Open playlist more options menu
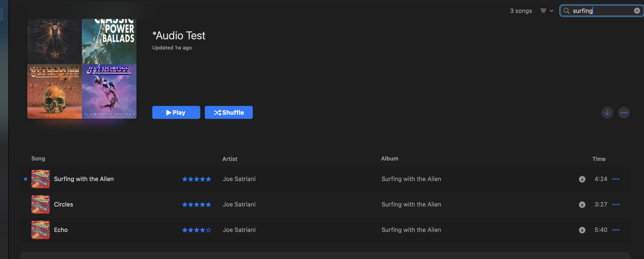 [624, 113]
